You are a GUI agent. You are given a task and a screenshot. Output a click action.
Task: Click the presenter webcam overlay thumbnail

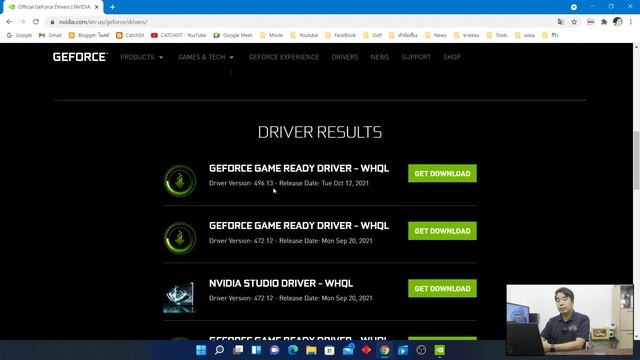570,320
